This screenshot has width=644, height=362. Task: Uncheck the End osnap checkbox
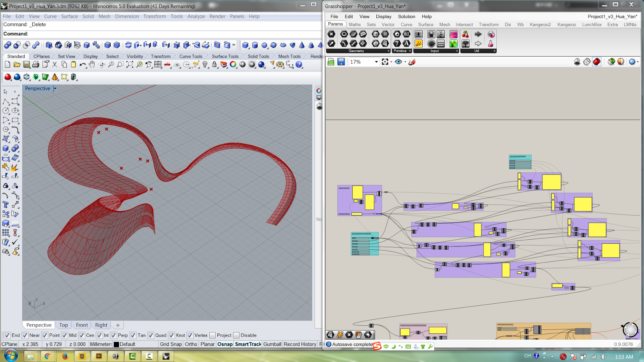click(x=7, y=335)
